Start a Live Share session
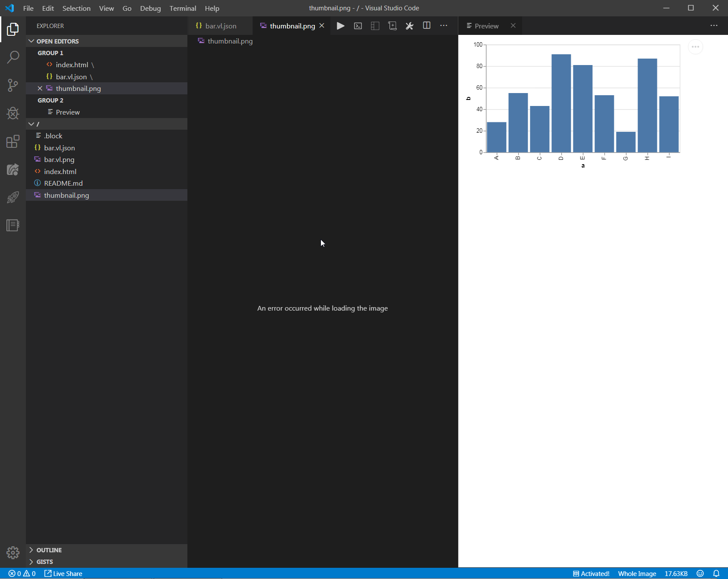This screenshot has height=579, width=728. tap(63, 573)
